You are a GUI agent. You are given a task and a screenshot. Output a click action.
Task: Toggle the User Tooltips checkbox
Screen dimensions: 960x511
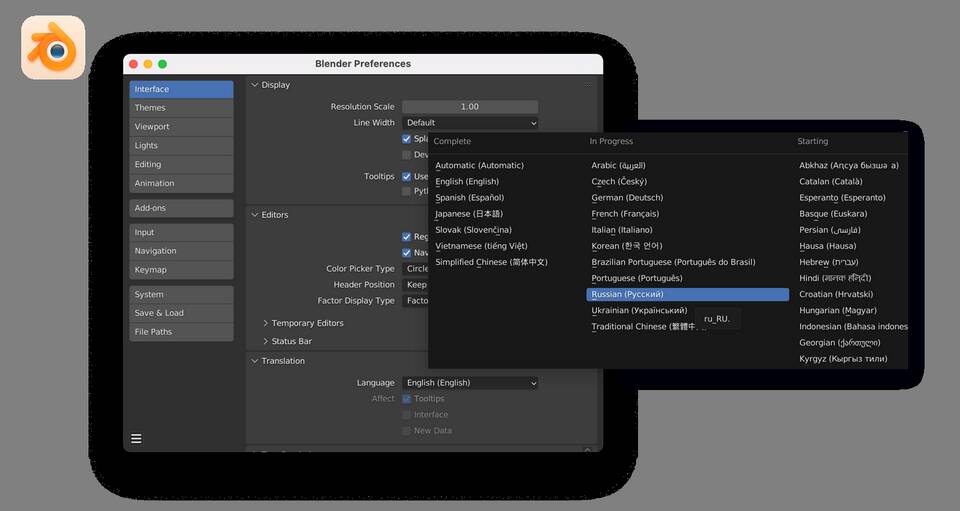pos(407,176)
